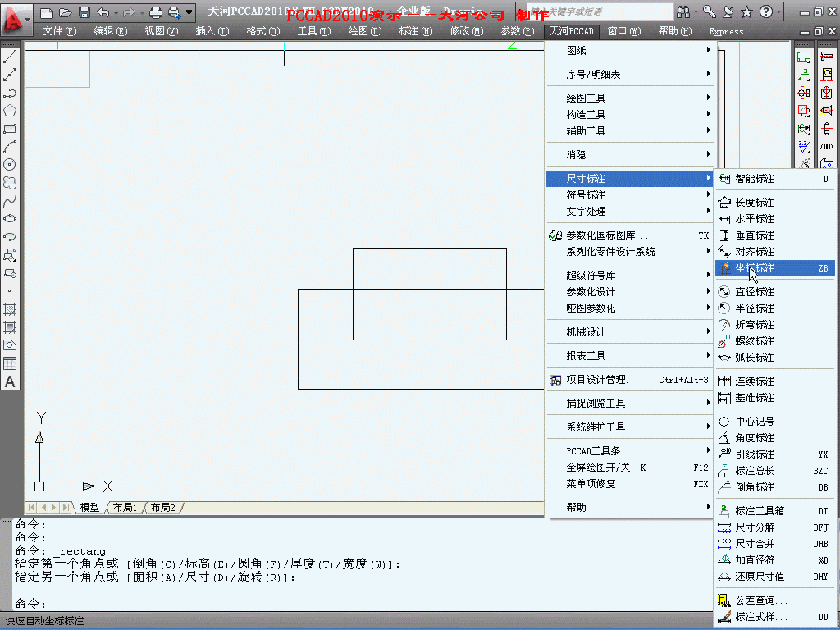Screen dimensions: 840x630
Task: Select the Hatch fill tool
Action: tap(10, 309)
